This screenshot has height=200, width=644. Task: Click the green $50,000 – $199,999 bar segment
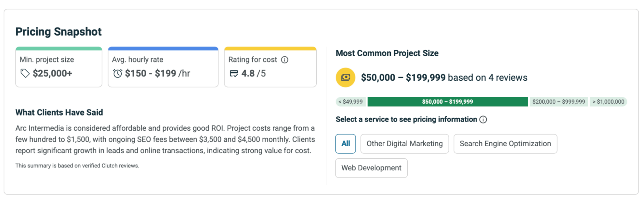pos(447,102)
